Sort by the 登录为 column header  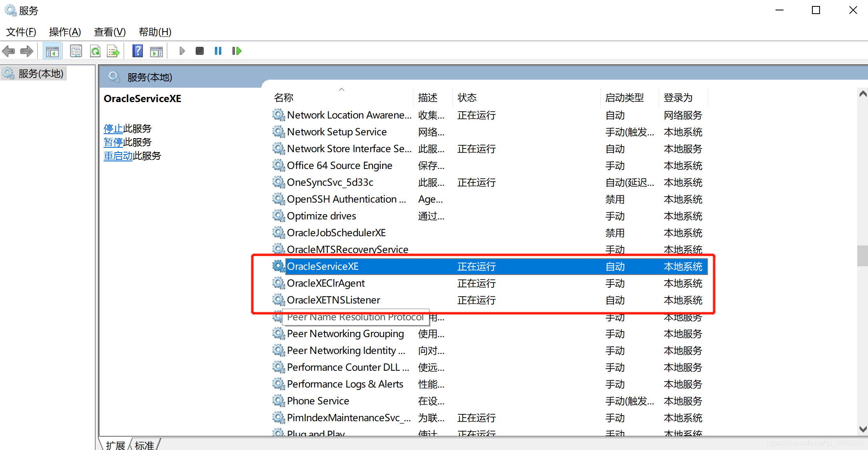(x=683, y=97)
